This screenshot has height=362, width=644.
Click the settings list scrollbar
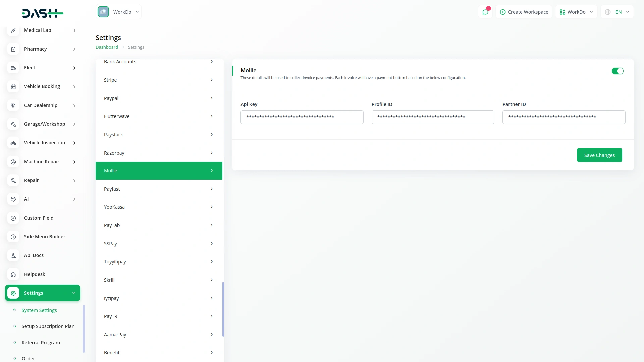point(223,309)
